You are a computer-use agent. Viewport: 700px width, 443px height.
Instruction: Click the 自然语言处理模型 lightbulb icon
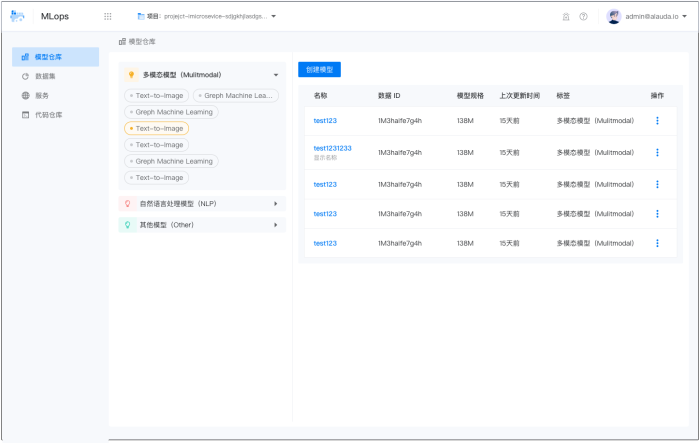click(x=127, y=203)
